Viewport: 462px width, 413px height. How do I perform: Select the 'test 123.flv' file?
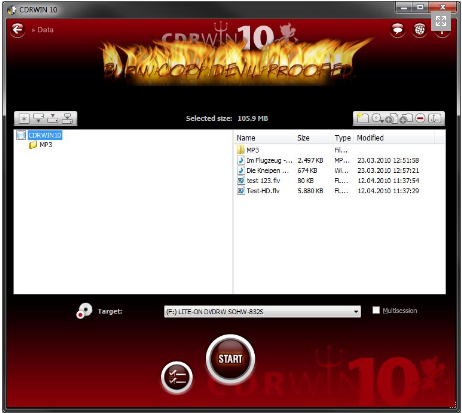[x=263, y=180]
